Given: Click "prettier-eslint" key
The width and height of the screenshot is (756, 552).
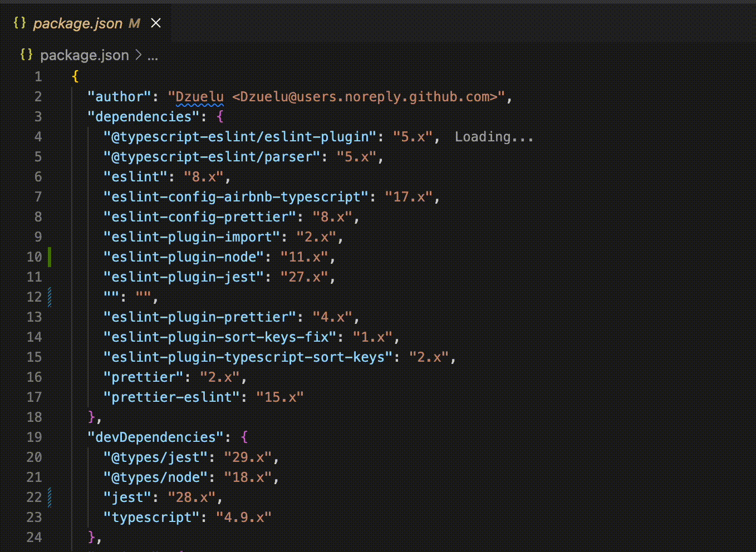Looking at the screenshot, I should (x=172, y=397).
